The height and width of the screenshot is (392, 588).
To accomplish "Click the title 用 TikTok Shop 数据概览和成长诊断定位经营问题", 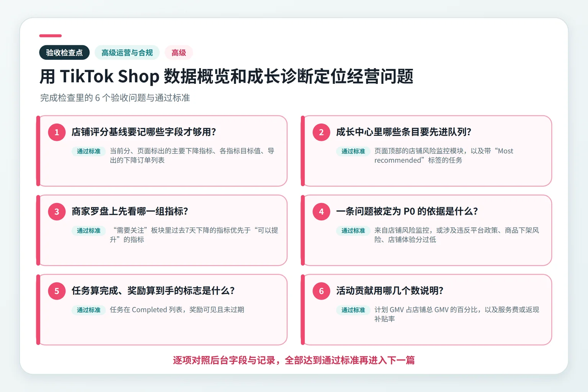I will point(227,76).
